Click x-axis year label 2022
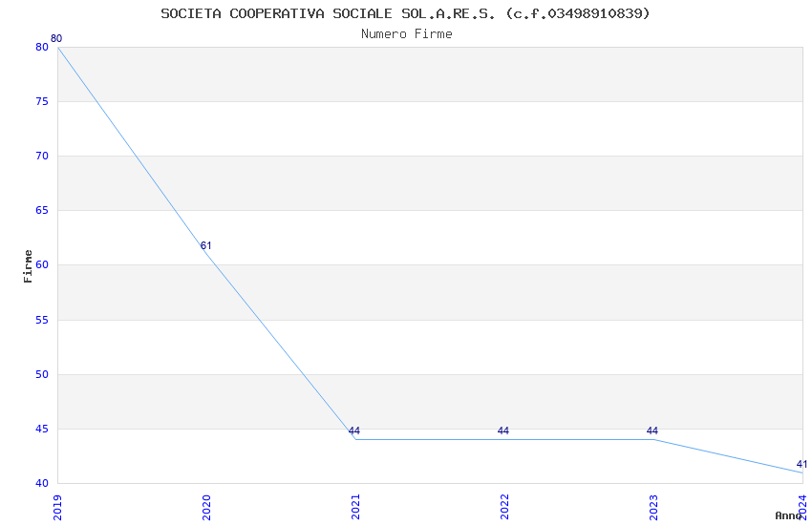 [505, 508]
